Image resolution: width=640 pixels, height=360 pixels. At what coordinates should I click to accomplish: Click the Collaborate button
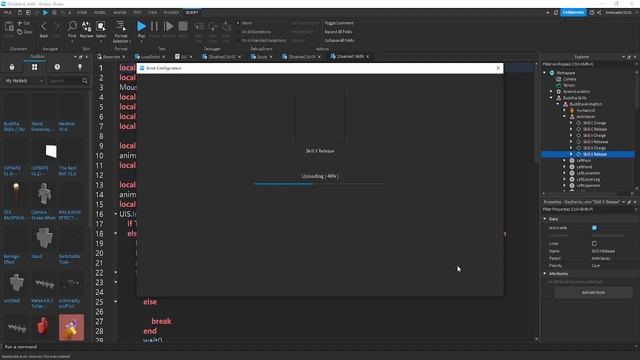click(573, 12)
